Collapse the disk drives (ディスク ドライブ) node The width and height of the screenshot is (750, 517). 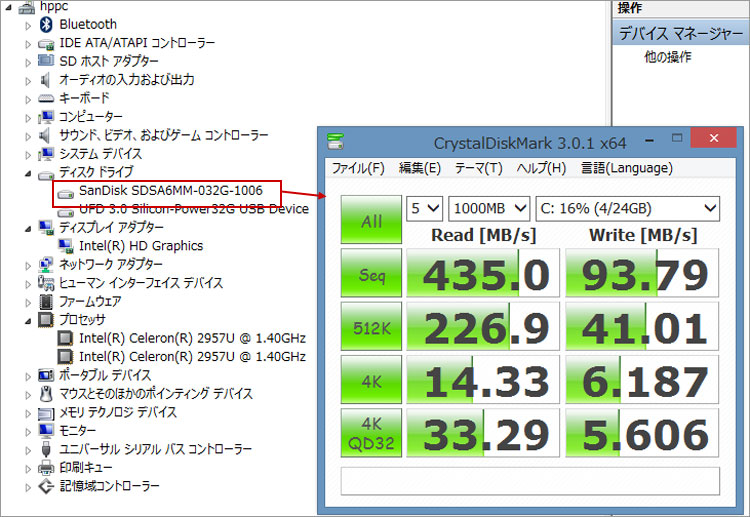pos(28,172)
